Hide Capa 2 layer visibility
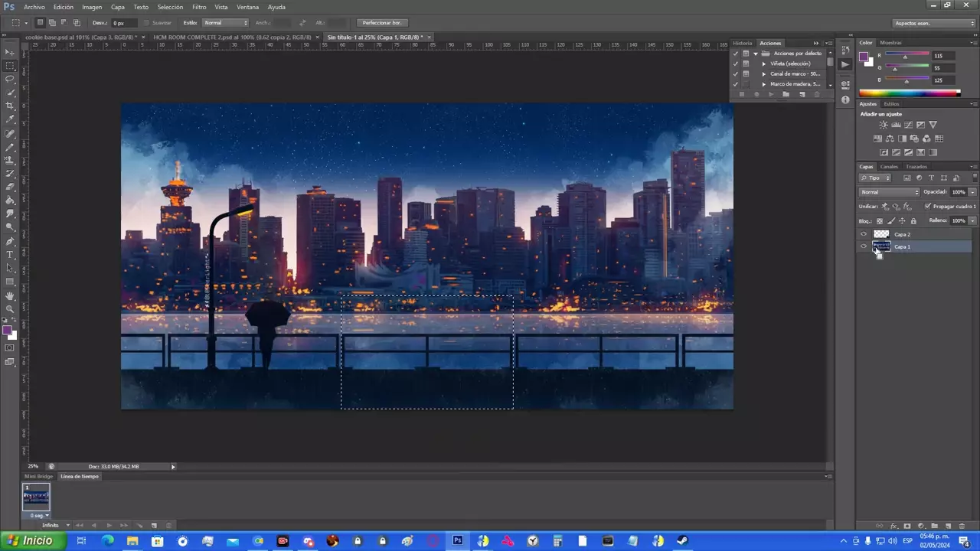Viewport: 980px width, 551px height. [864, 234]
